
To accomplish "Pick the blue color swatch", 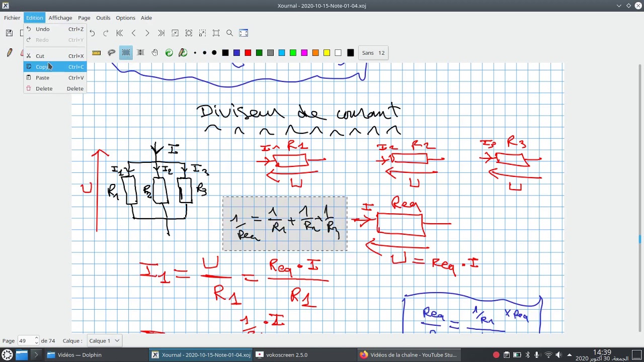I will coord(236,53).
